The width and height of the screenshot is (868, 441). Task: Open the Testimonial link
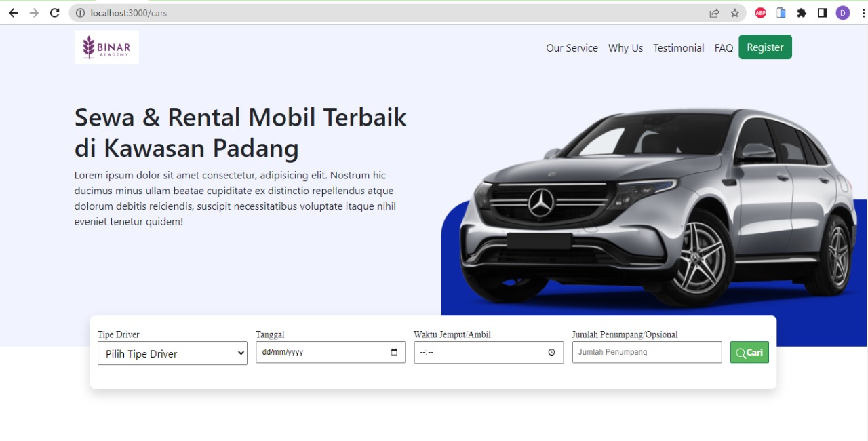[x=678, y=47]
